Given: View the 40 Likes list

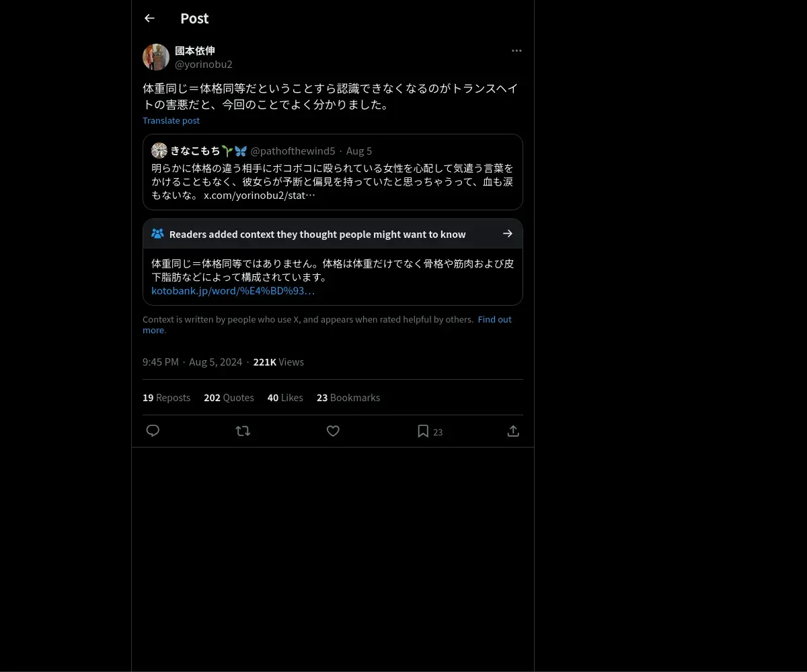Looking at the screenshot, I should click(285, 398).
